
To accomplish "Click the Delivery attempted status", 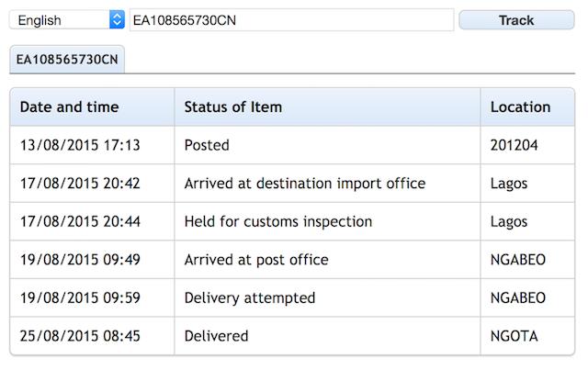I will pyautogui.click(x=249, y=297).
